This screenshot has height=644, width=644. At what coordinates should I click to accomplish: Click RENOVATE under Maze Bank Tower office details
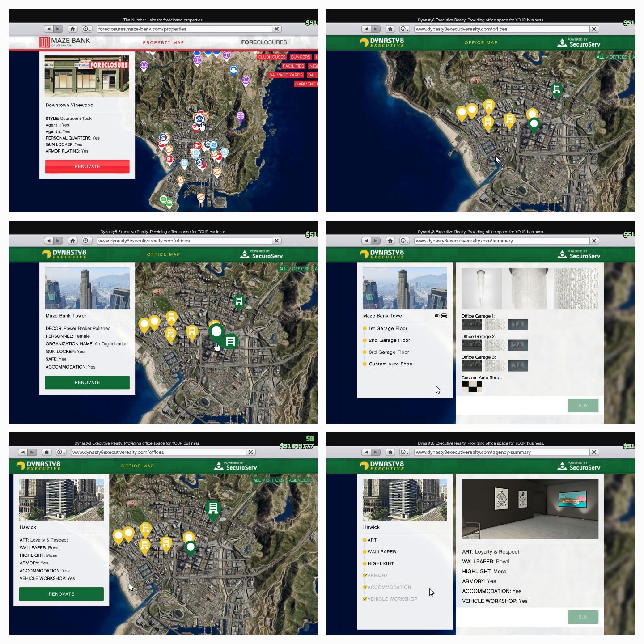pos(87,382)
